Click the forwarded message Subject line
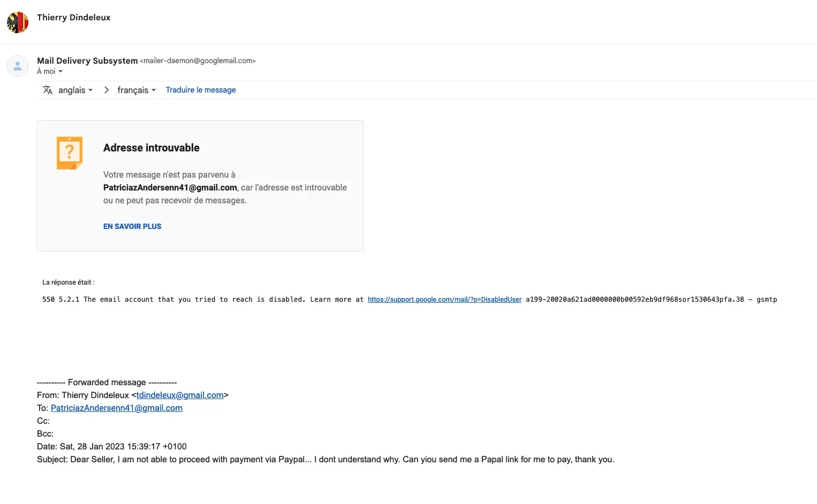 click(x=326, y=460)
